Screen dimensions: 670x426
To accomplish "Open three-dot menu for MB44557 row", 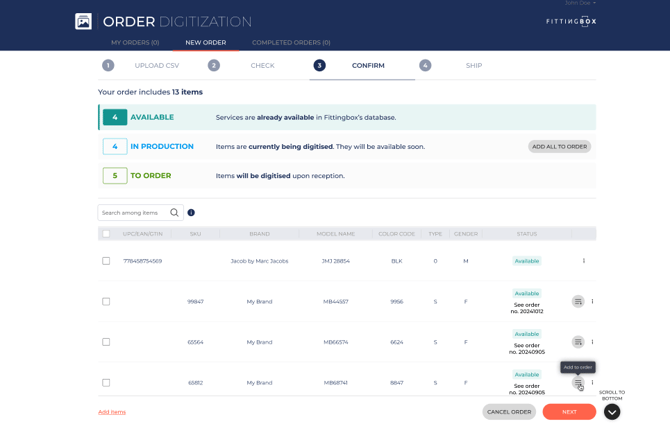I will pos(592,301).
